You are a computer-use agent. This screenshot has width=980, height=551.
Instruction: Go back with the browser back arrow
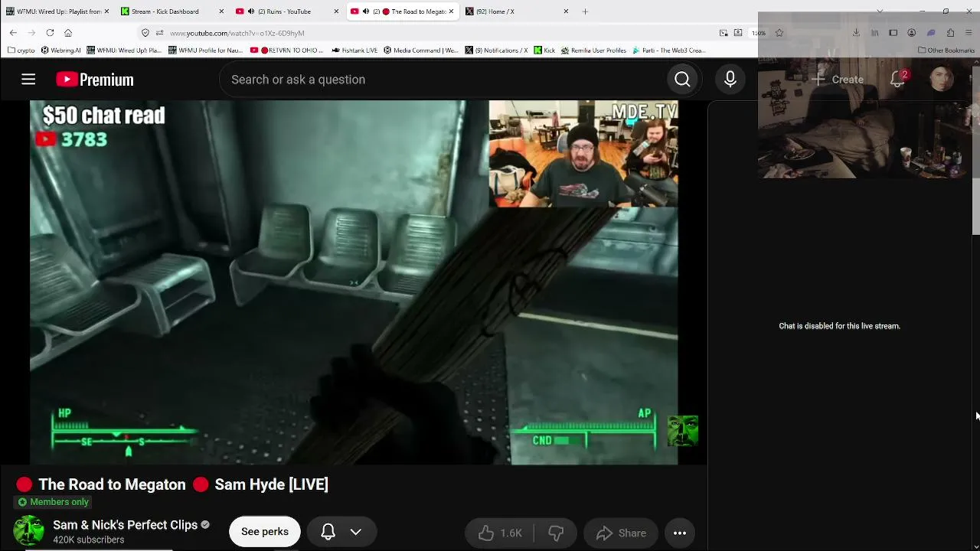point(13,33)
